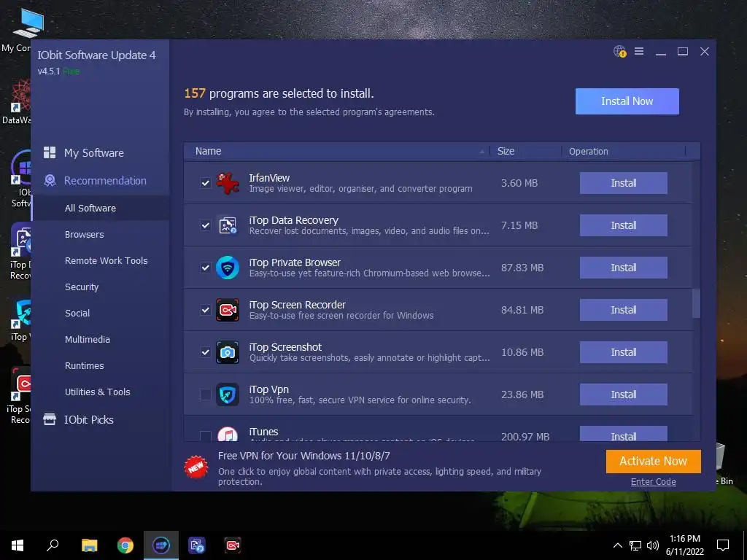Click the Activate Now button

click(x=653, y=462)
